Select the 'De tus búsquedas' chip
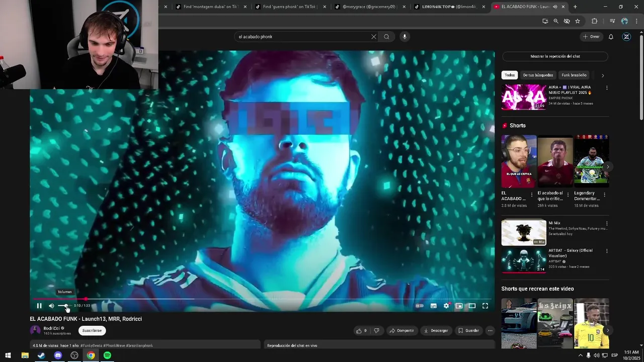The image size is (644, 362). coord(538,75)
